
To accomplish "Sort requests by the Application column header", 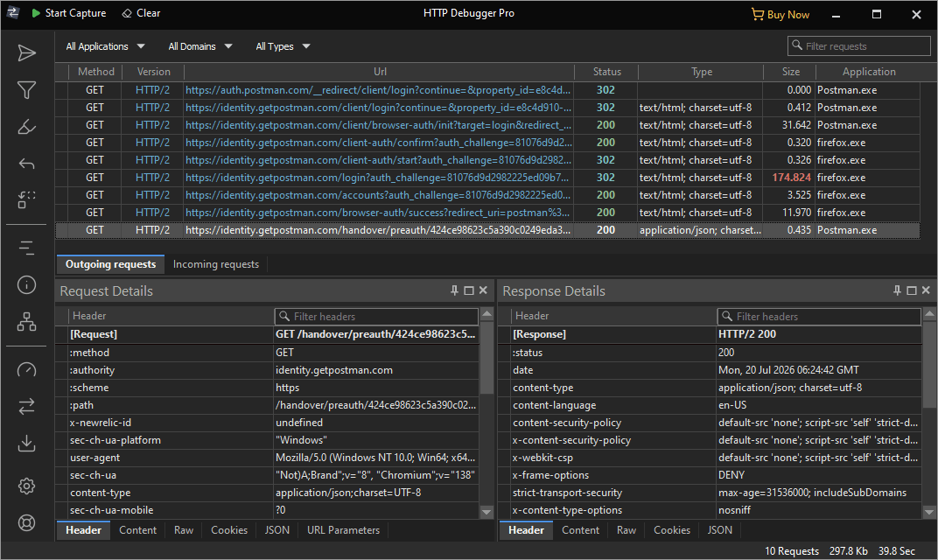I will click(869, 72).
